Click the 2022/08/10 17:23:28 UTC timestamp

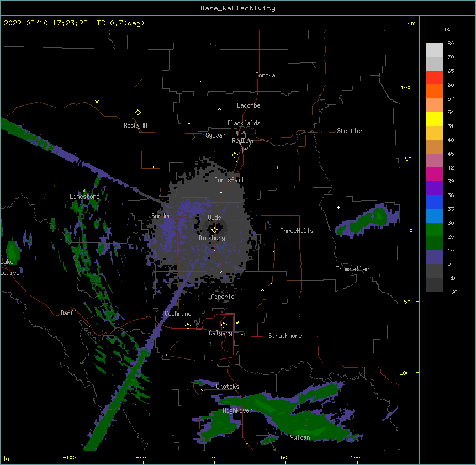(x=55, y=23)
